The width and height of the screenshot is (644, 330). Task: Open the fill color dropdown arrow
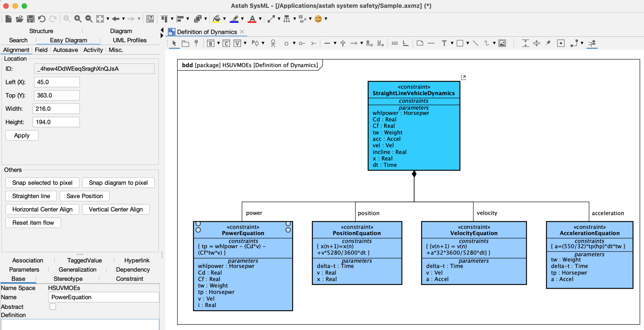click(225, 19)
